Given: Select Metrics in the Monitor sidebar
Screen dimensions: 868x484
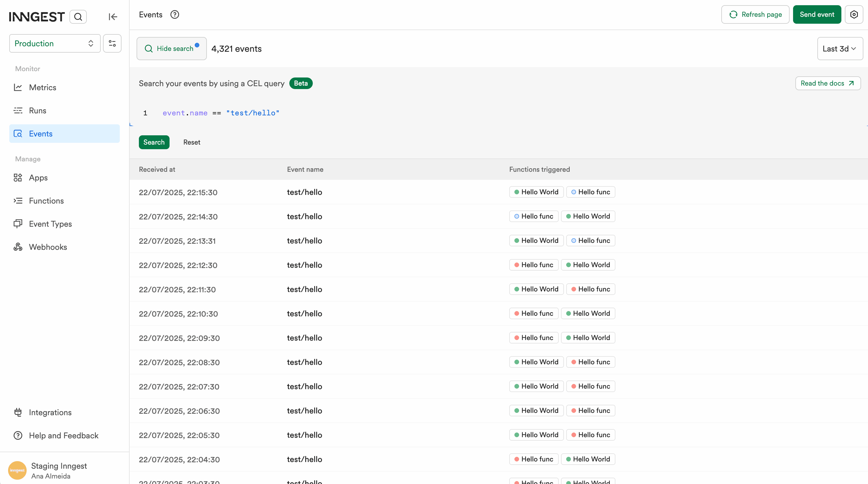Looking at the screenshot, I should (x=43, y=87).
